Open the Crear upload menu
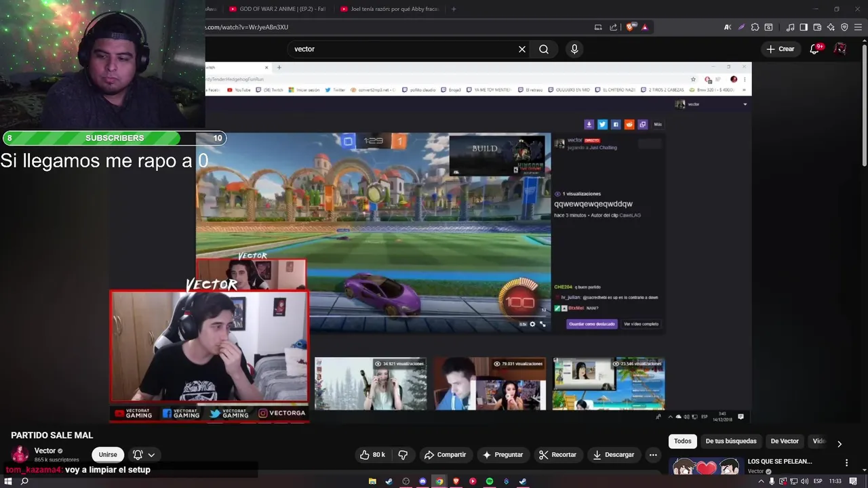 pyautogui.click(x=780, y=49)
